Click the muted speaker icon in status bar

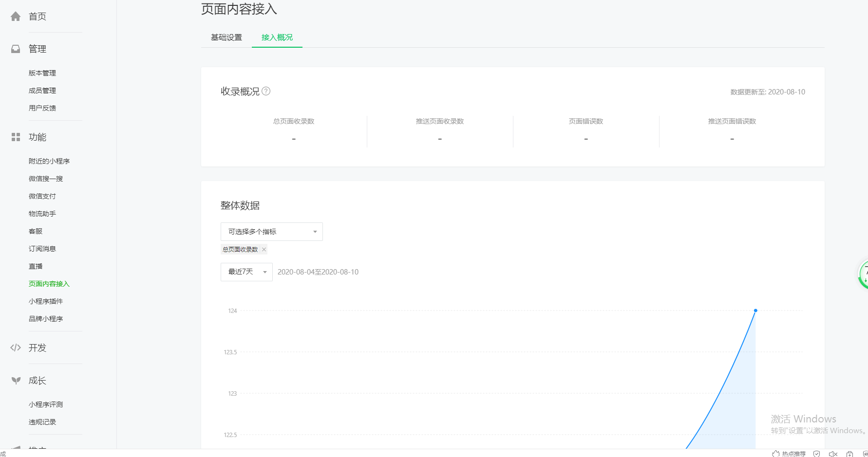coord(833,454)
